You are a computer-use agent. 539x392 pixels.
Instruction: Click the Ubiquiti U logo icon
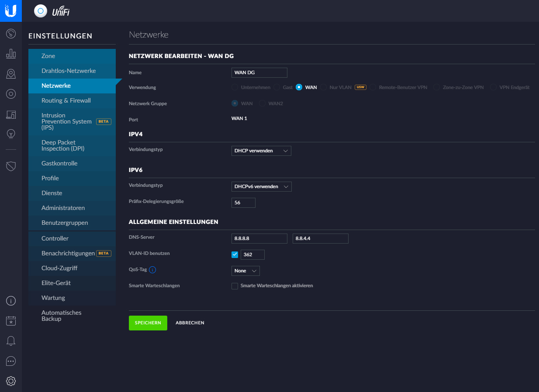click(x=11, y=11)
